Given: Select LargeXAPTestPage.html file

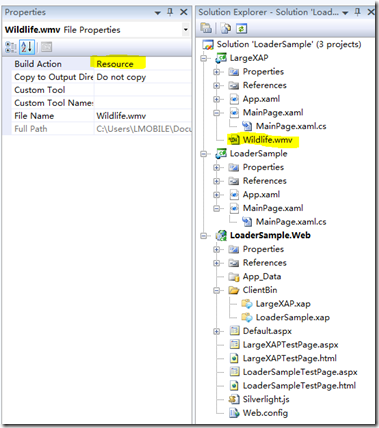Looking at the screenshot, I should (x=289, y=359).
